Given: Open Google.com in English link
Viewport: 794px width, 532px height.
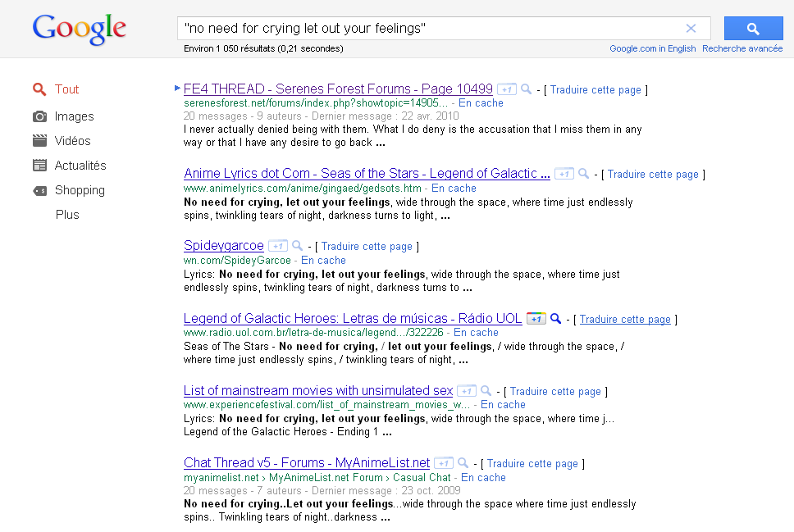Looking at the screenshot, I should (x=652, y=48).
